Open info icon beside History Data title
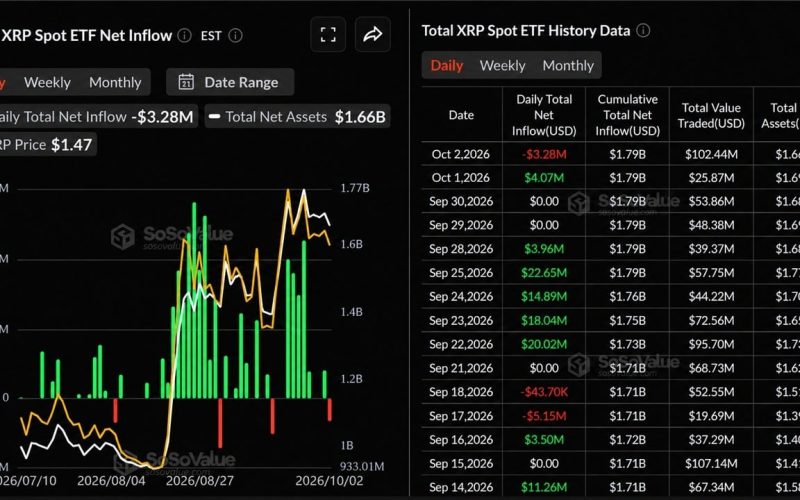This screenshot has width=800, height=500. pyautogui.click(x=643, y=31)
